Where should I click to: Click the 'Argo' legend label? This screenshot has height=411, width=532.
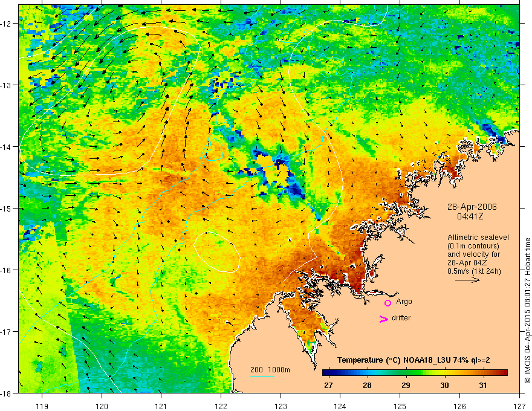pos(404,302)
